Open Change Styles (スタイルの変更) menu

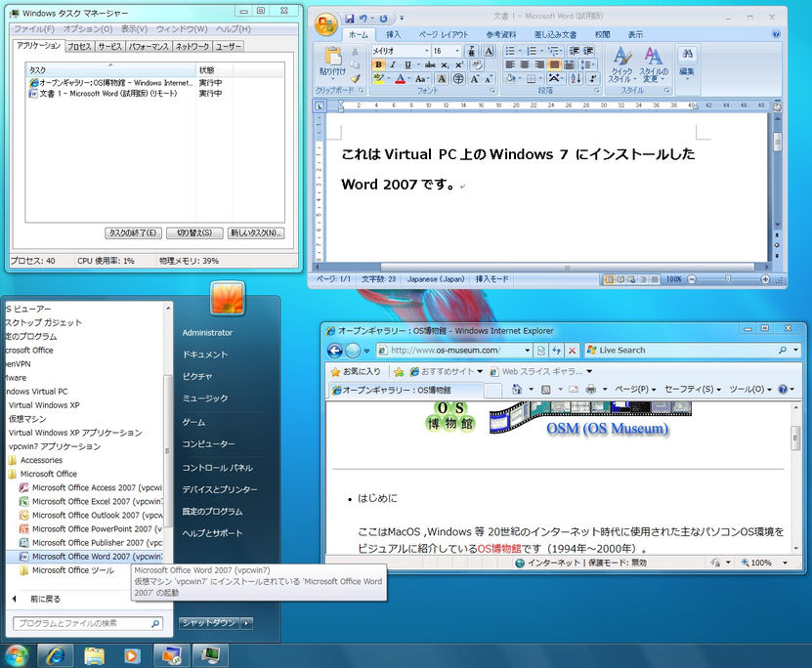coord(654,64)
